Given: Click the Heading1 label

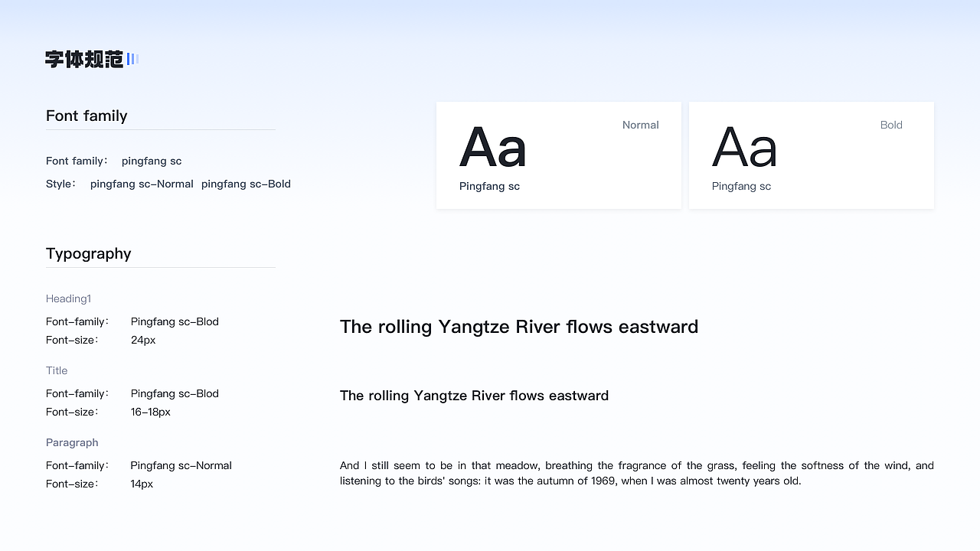Looking at the screenshot, I should (x=68, y=298).
